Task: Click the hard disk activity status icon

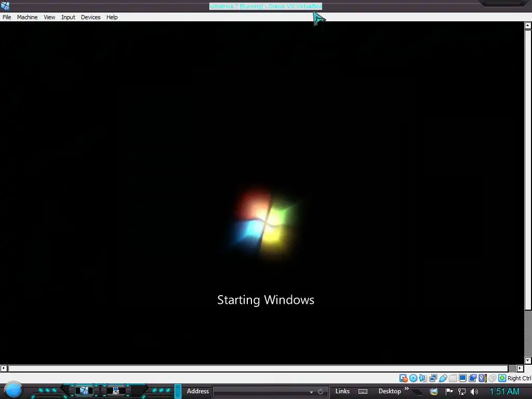Action: [x=403, y=378]
